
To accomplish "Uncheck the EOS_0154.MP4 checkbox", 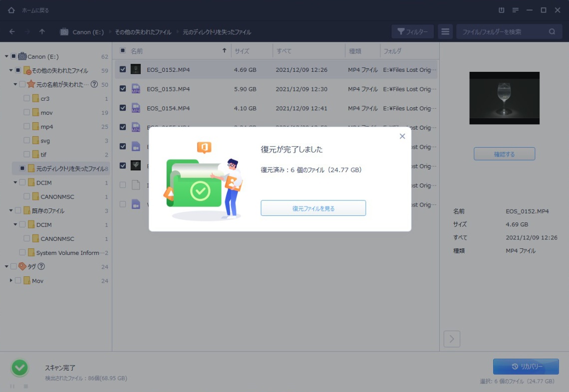I will (x=123, y=108).
